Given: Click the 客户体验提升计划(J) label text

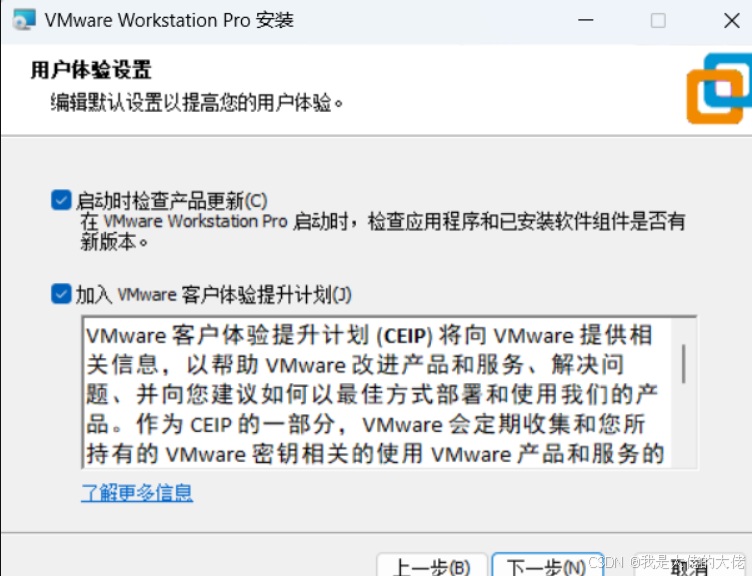Looking at the screenshot, I should pos(267,294).
